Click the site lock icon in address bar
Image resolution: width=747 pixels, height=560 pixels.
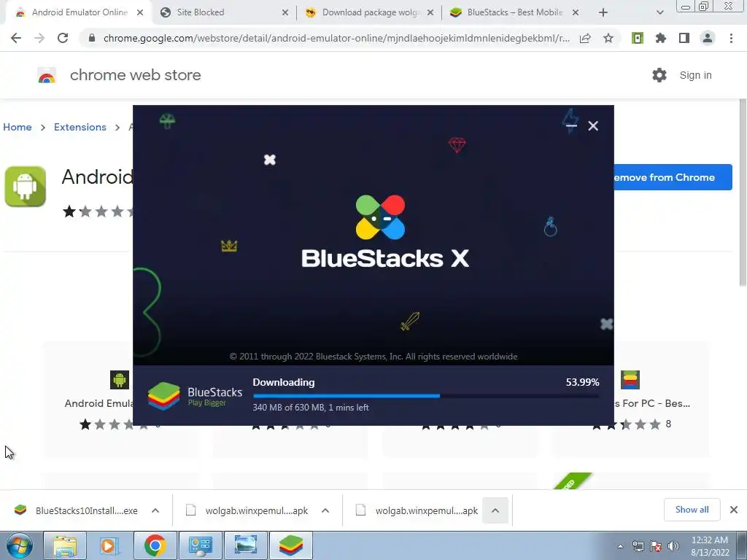[91, 38]
